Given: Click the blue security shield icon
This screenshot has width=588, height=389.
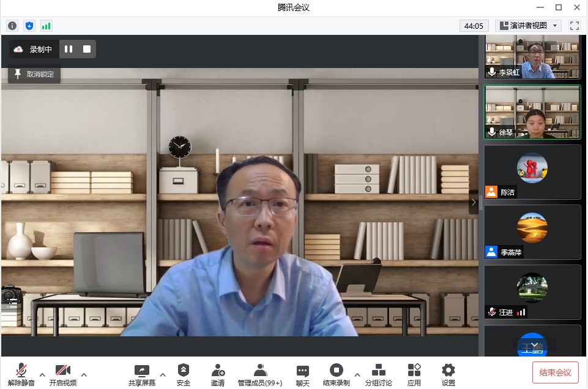Looking at the screenshot, I should (x=29, y=26).
